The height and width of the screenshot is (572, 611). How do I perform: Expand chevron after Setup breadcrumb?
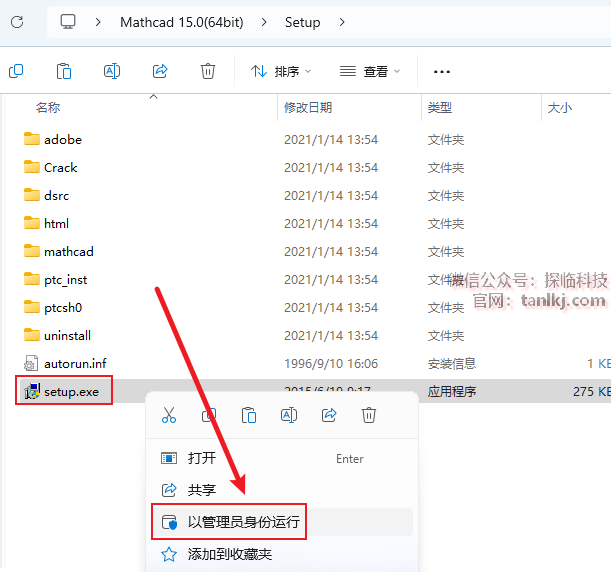[342, 22]
